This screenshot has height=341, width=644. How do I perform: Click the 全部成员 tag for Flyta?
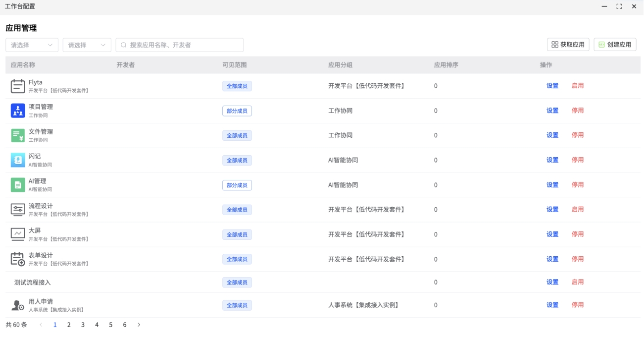(x=237, y=86)
